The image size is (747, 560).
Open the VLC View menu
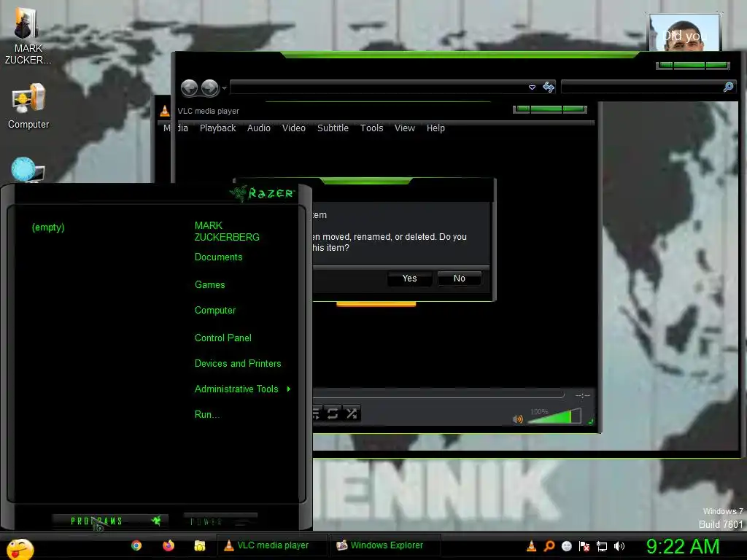[x=404, y=128]
